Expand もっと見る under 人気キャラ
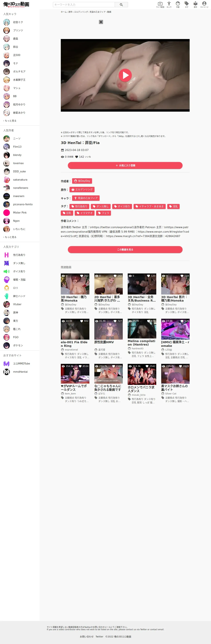This screenshot has width=211, height=644. coord(10,121)
